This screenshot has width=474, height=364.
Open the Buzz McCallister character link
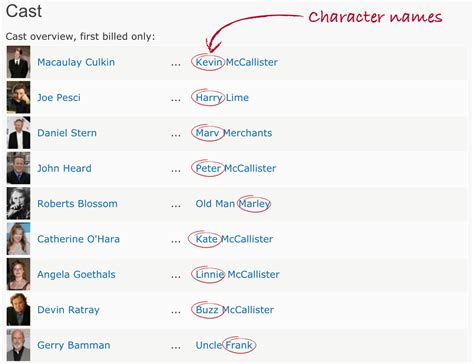(x=235, y=310)
